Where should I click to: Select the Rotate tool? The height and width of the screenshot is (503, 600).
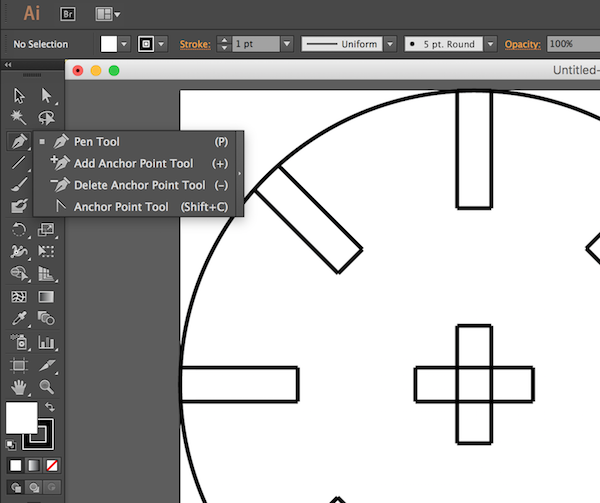click(19, 230)
